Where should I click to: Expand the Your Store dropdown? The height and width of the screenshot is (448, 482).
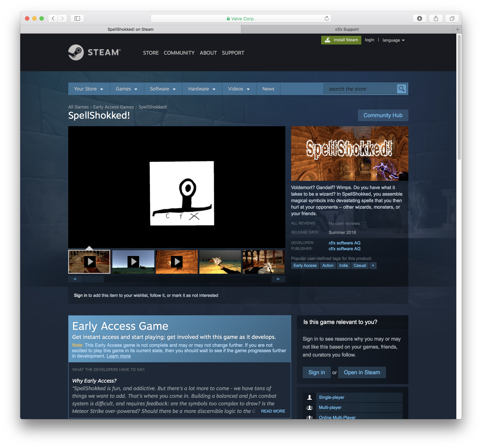click(x=89, y=89)
